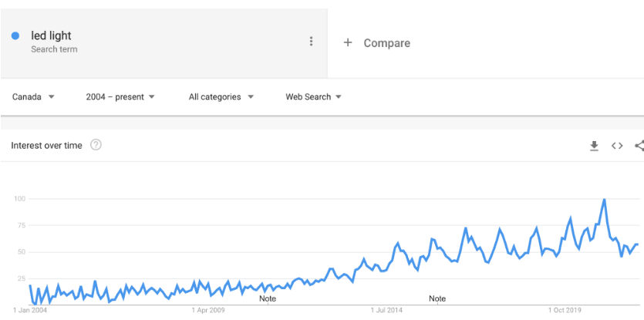Image resolution: width=644 pixels, height=320 pixels.
Task: Edit the led light search term
Action: click(51, 35)
